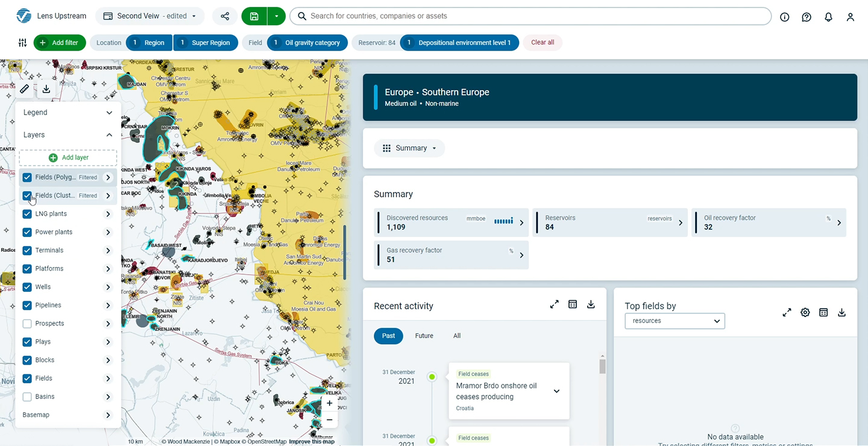Screen dimensions: 868x446
Task: Expand Blocks layer options arrow
Action: tap(108, 360)
